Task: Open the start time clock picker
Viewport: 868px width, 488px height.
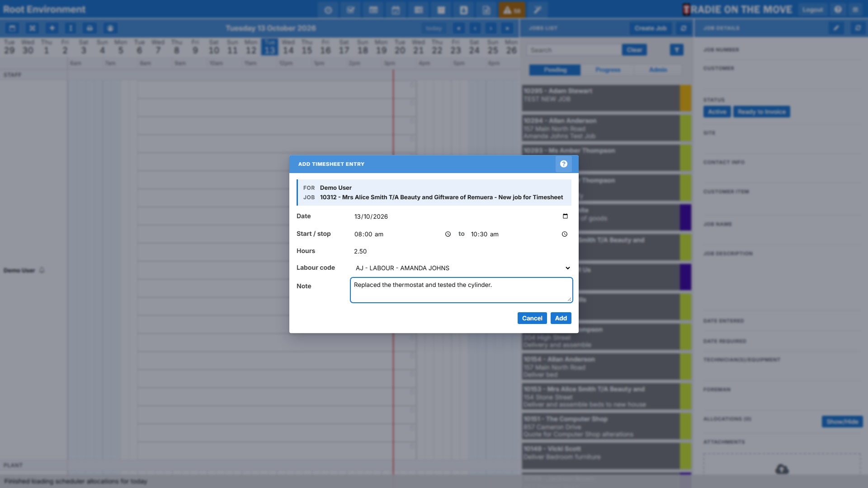Action: 448,234
